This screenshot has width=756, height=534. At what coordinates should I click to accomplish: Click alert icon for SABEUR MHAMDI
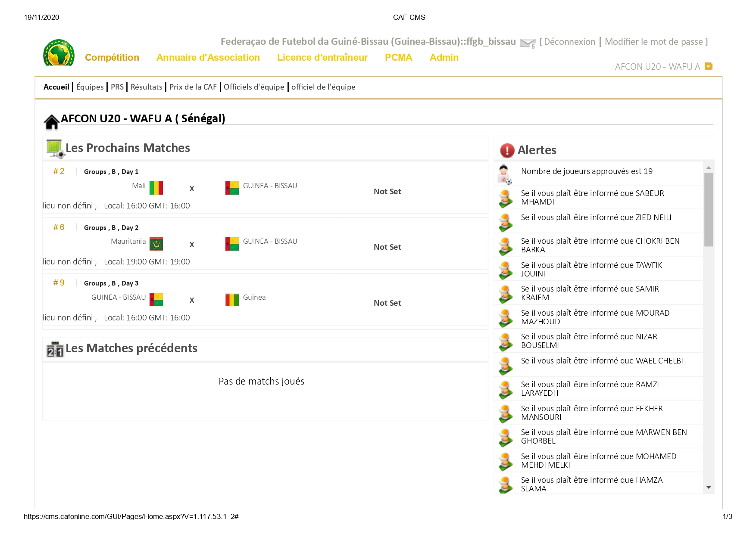505,199
